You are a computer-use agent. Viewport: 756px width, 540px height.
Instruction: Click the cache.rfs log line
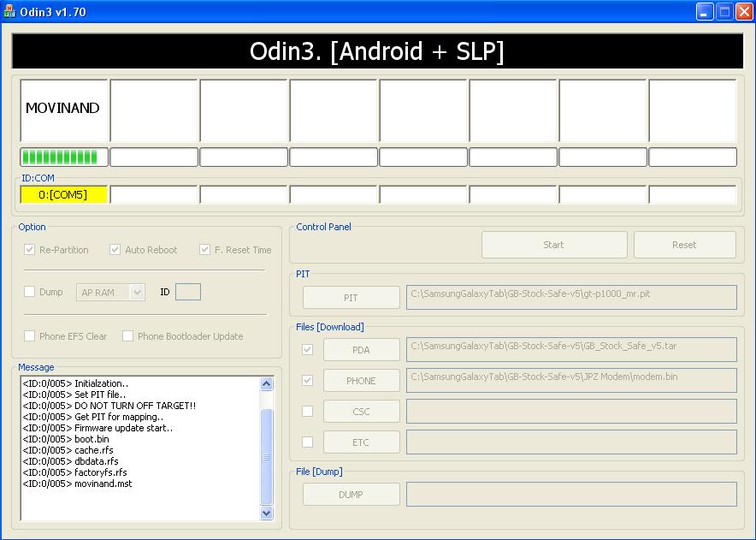pyautogui.click(x=68, y=450)
